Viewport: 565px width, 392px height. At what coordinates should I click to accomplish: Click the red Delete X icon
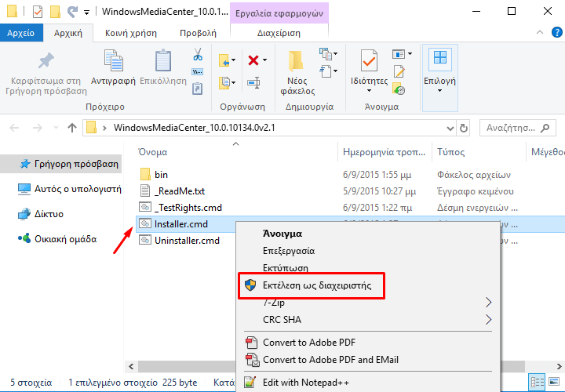point(253,60)
